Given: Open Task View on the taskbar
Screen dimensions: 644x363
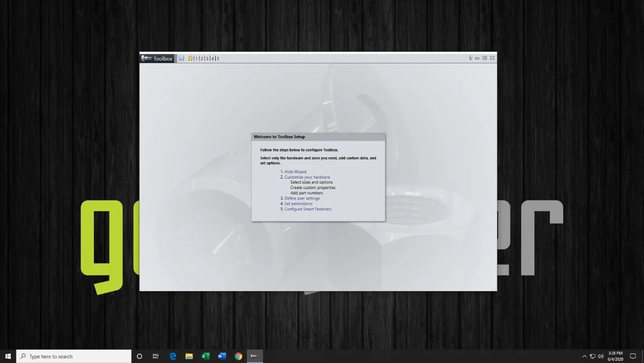Looking at the screenshot, I should click(x=155, y=356).
